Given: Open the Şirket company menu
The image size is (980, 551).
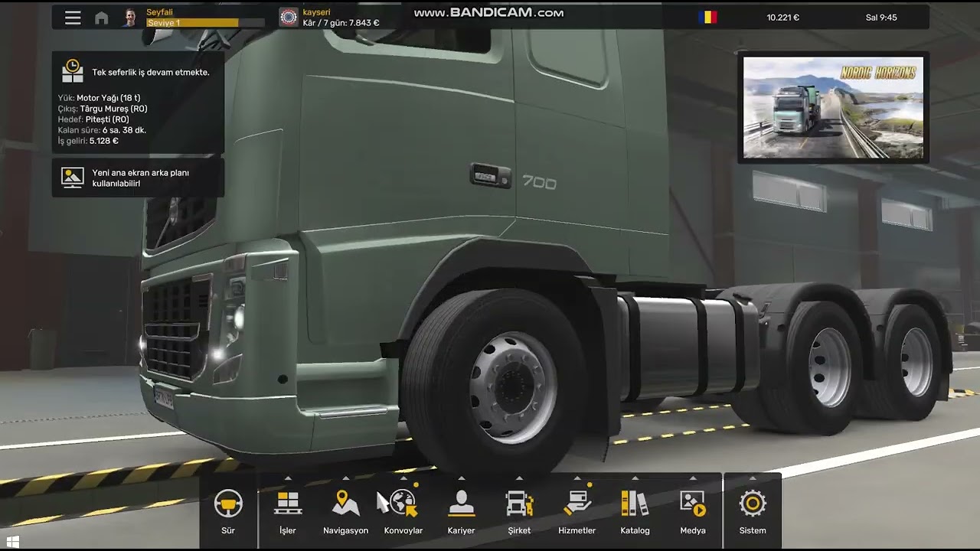Looking at the screenshot, I should click(519, 512).
